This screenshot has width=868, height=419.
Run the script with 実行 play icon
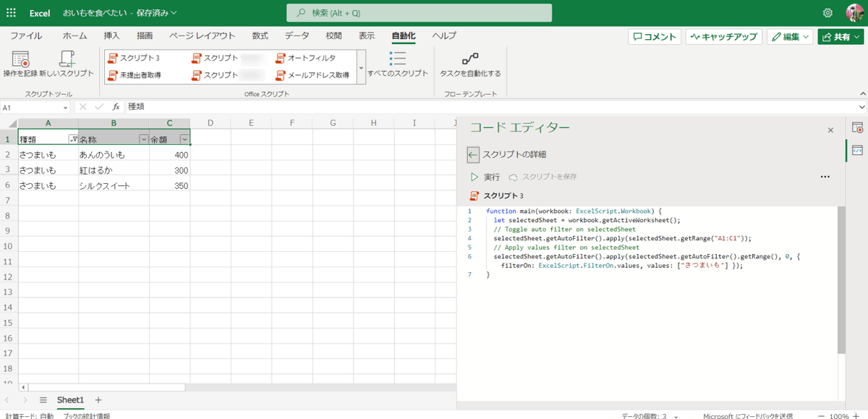(x=475, y=177)
